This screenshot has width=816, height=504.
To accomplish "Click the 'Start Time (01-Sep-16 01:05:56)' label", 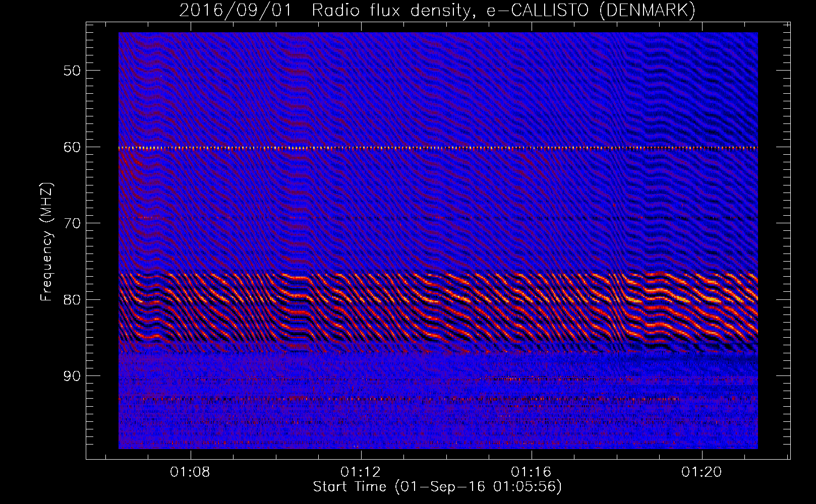I will coord(437,487).
